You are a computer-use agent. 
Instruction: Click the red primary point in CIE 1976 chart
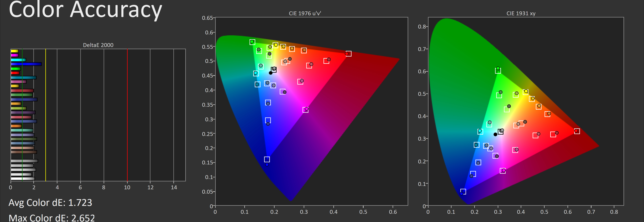(x=346, y=54)
